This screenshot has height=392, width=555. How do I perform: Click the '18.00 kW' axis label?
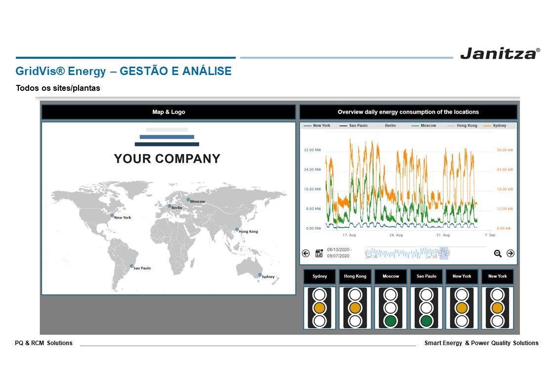coord(505,189)
